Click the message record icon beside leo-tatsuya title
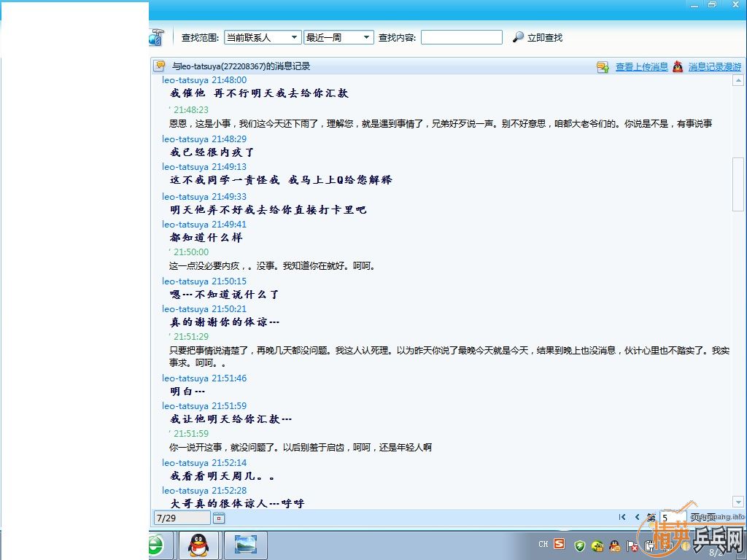This screenshot has height=560, width=747. (x=160, y=66)
